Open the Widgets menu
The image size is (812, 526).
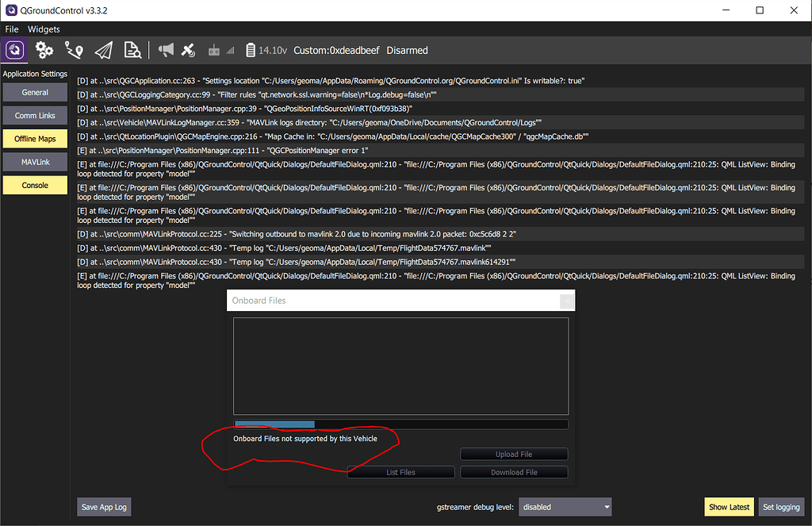click(44, 29)
